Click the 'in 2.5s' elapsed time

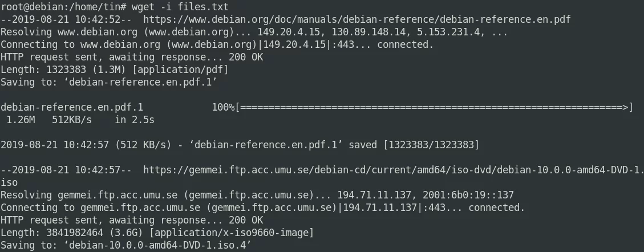[135, 120]
